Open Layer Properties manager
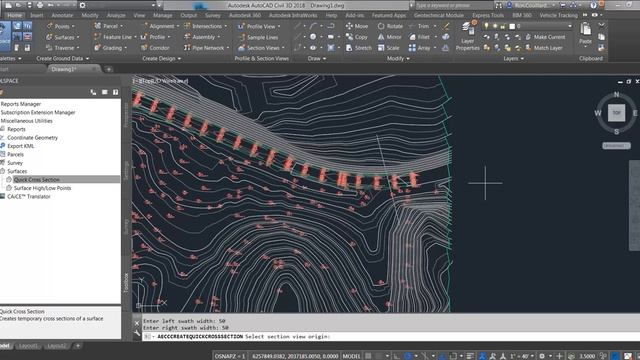The image size is (640, 360). pos(467,37)
